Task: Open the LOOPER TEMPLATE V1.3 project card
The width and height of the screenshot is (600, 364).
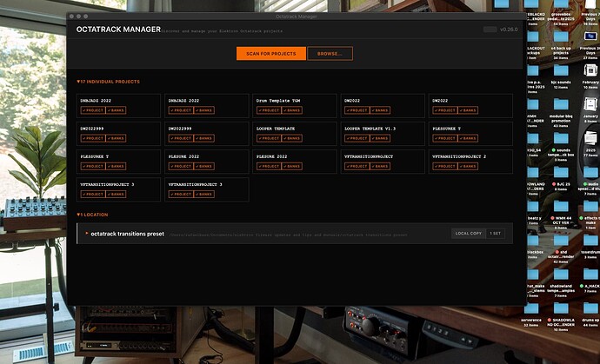Action: click(x=383, y=134)
